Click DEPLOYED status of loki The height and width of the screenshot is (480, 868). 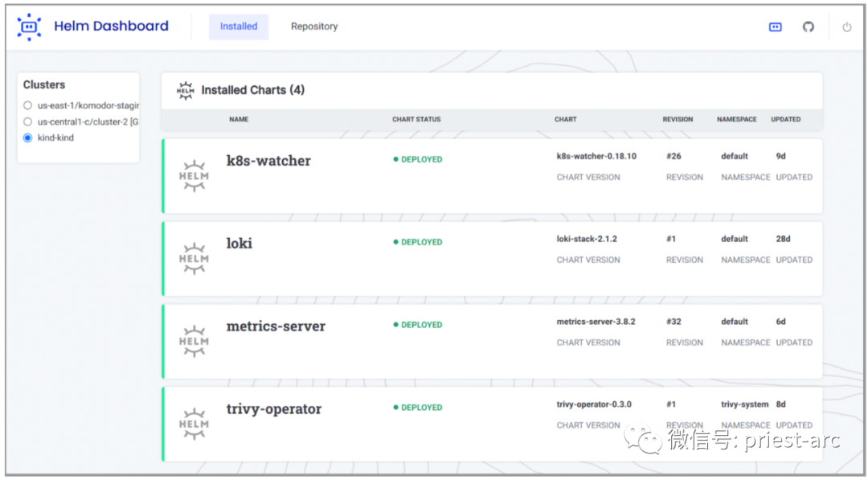[417, 242]
